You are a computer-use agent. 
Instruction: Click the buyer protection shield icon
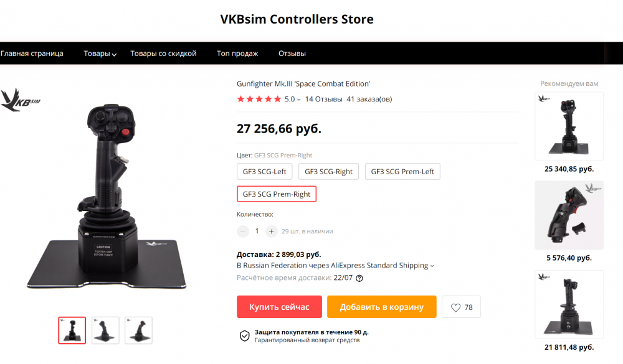(x=245, y=336)
